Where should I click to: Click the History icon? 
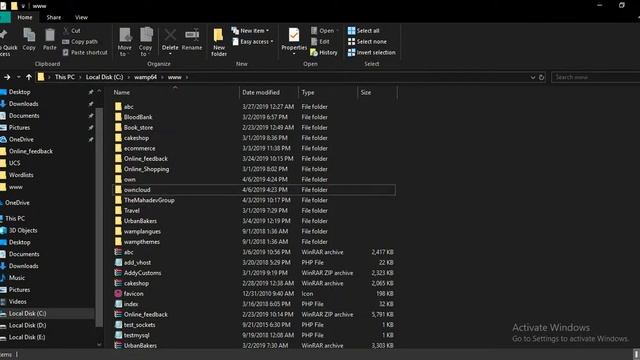314,52
